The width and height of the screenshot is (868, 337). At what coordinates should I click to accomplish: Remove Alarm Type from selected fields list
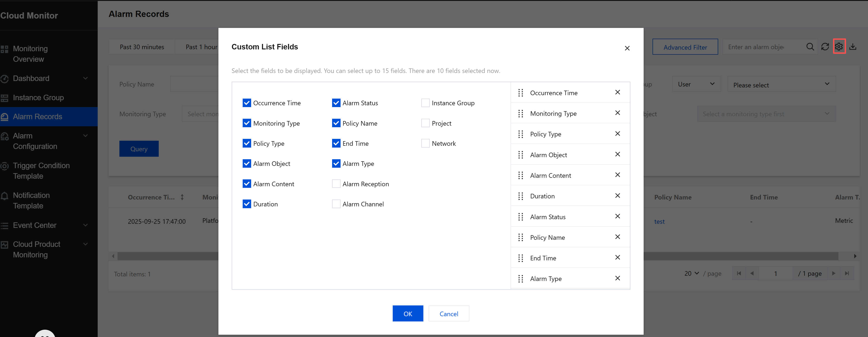pyautogui.click(x=618, y=278)
